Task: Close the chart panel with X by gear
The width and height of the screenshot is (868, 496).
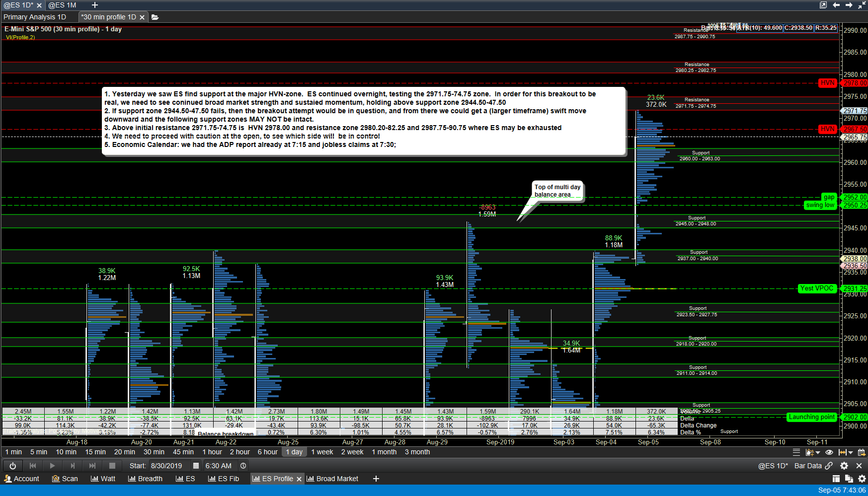Action: (859, 466)
